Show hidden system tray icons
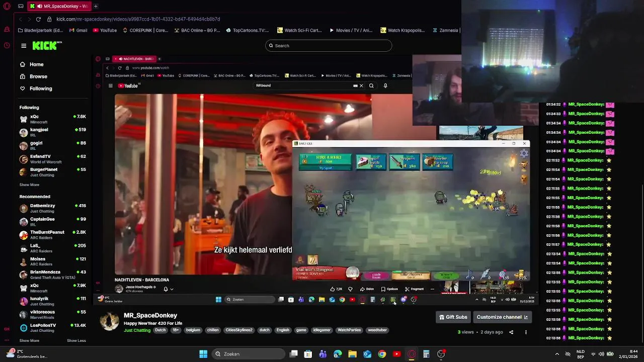644x362 pixels. pyautogui.click(x=557, y=354)
